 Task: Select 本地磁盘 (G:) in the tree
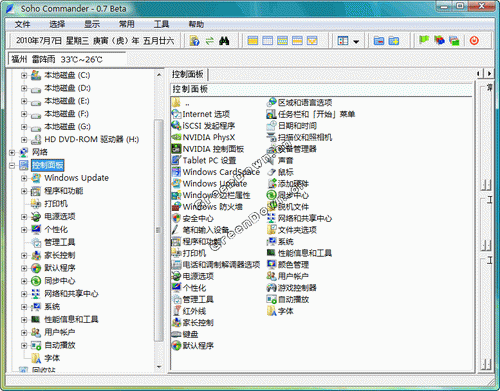67,127
